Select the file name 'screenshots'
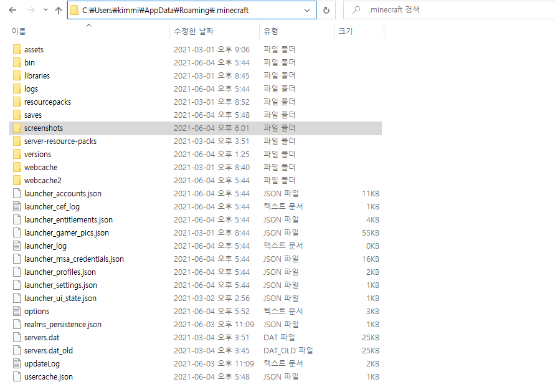Screen dimensions: 555x392 pos(44,128)
